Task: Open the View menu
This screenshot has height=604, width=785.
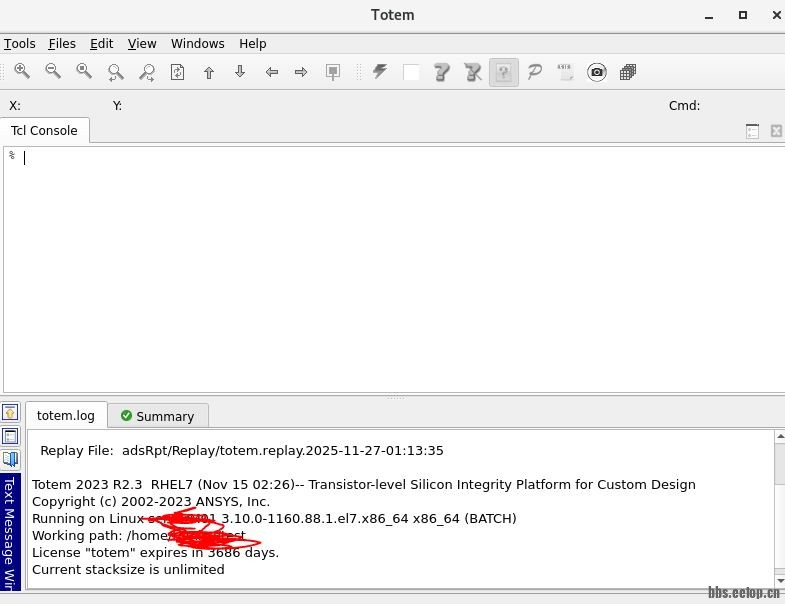Action: coord(142,43)
